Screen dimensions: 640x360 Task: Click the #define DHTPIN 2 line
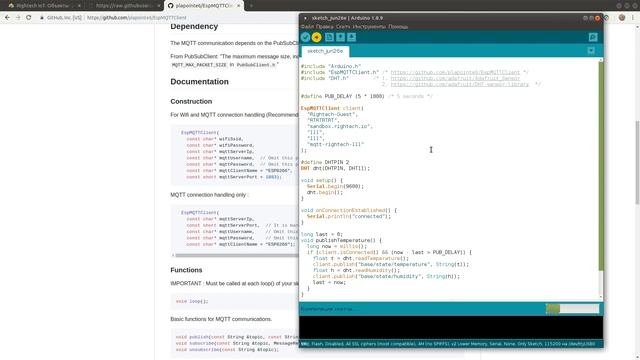(x=325, y=162)
